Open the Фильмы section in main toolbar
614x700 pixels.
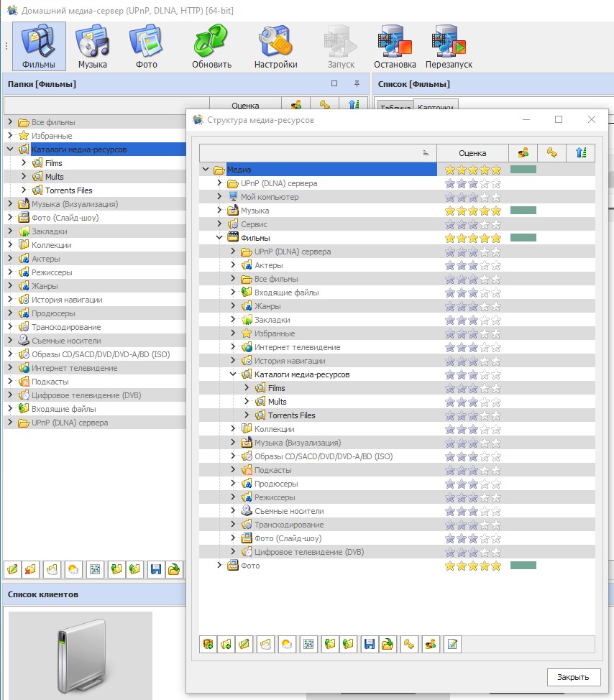tap(39, 46)
